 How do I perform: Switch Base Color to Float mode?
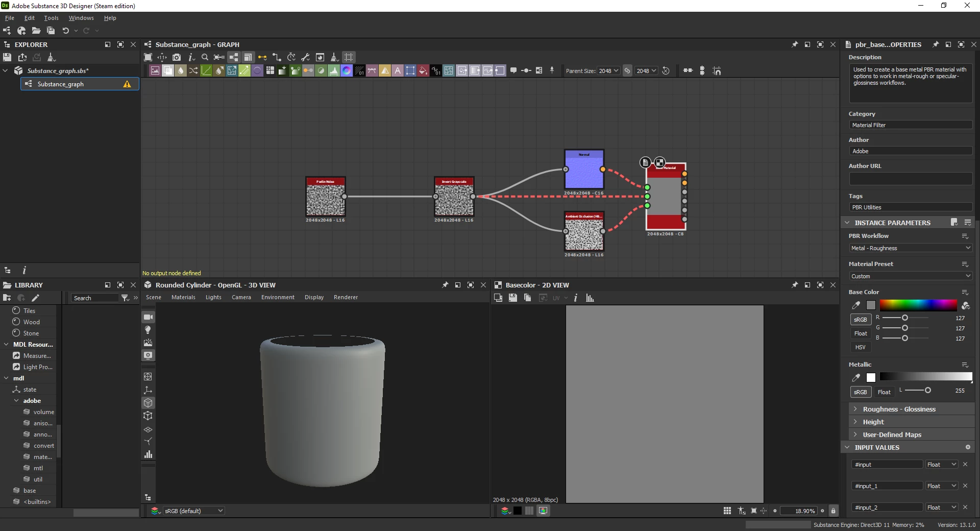coord(861,333)
